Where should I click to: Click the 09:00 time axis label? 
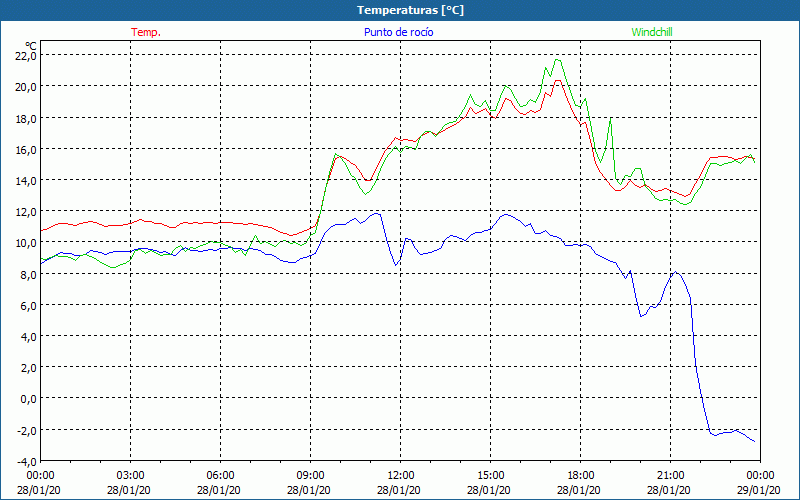pos(310,476)
